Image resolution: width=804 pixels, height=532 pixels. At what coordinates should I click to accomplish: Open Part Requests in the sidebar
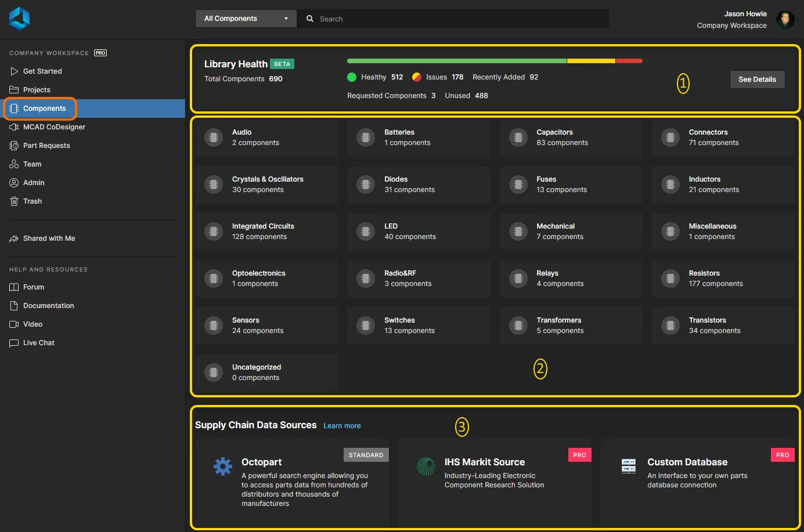[93, 146]
